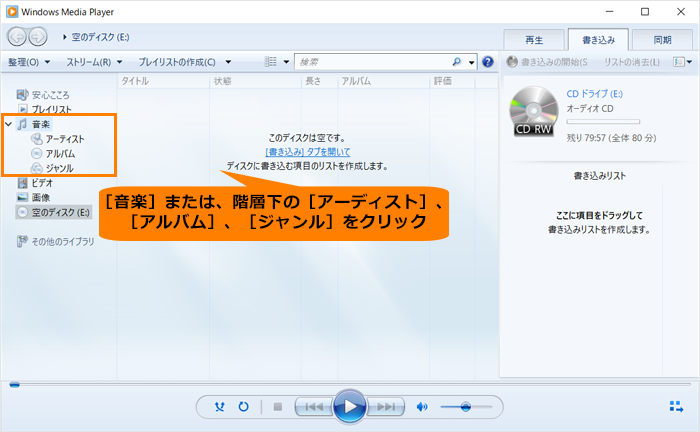The width and height of the screenshot is (700, 432).
Task: Toggle repeat playback
Action: [x=243, y=407]
